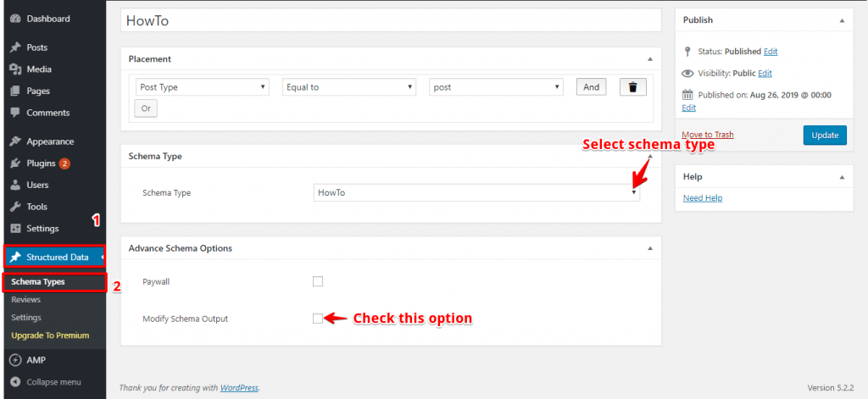This screenshot has height=399, width=868.
Task: Delete placement rule with trash icon
Action: [x=632, y=87]
